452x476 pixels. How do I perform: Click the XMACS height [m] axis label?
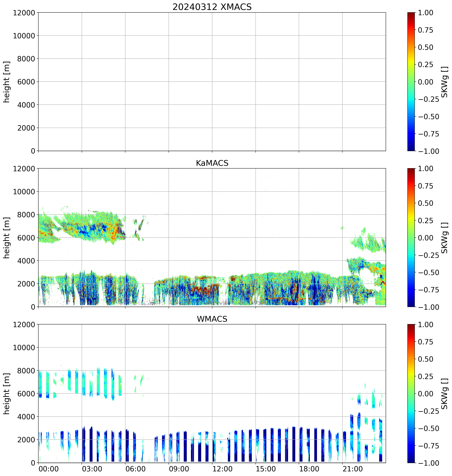click(x=7, y=82)
